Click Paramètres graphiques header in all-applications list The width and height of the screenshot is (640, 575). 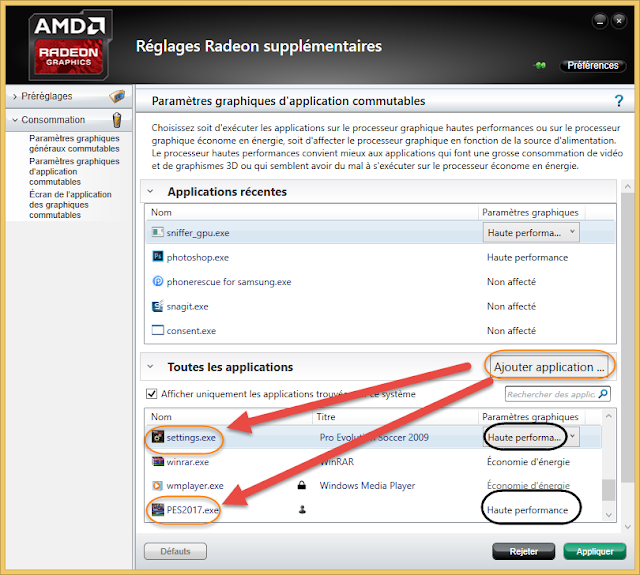point(530,417)
